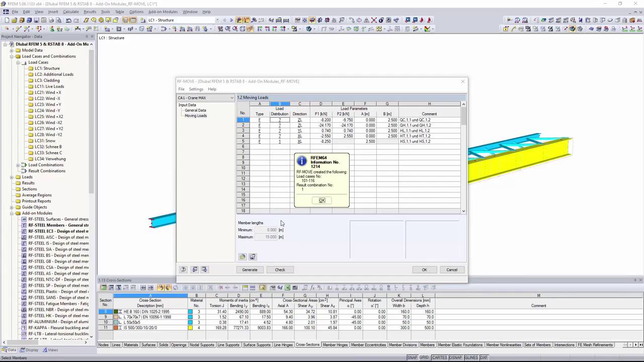Switch to the Member Hinges tab
This screenshot has height=362, width=644.
336,345
